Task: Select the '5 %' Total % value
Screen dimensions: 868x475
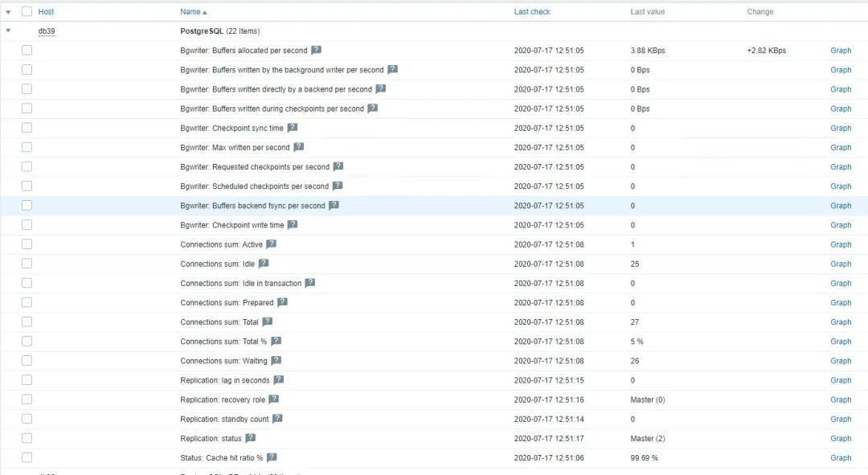Action: (x=637, y=341)
